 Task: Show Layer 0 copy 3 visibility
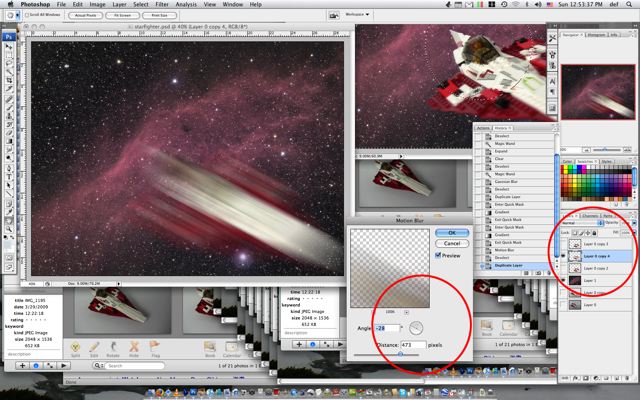point(563,244)
